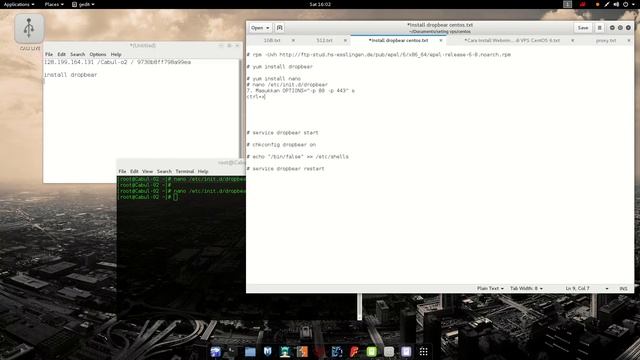Viewport: 640px width, 360px height.
Task: Open the Places menu in top bar
Action: point(54,4)
